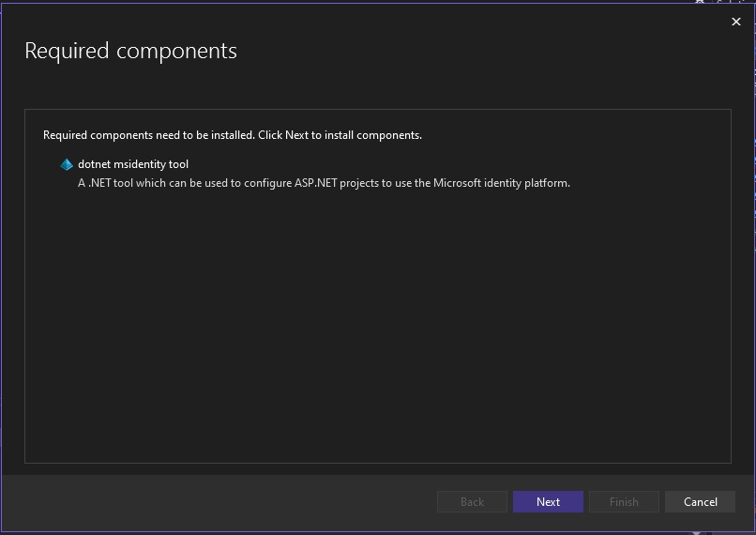Click the grayed-out Finish button

point(624,502)
